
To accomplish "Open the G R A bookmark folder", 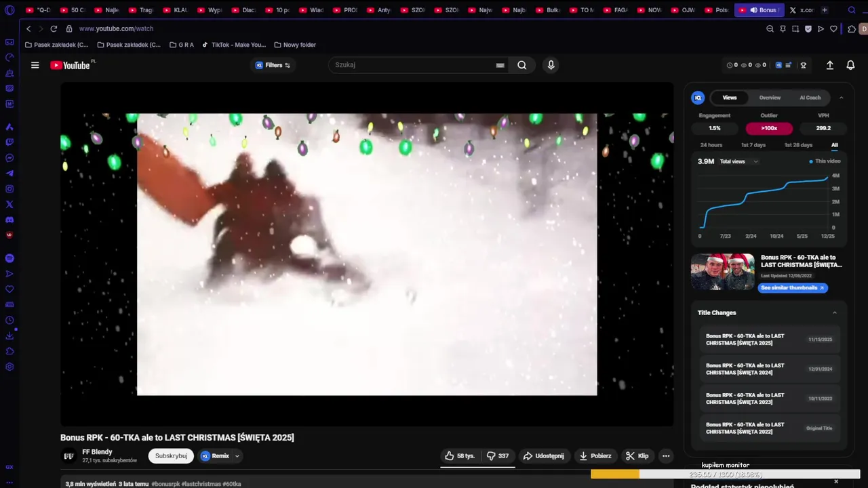I will tap(182, 45).
